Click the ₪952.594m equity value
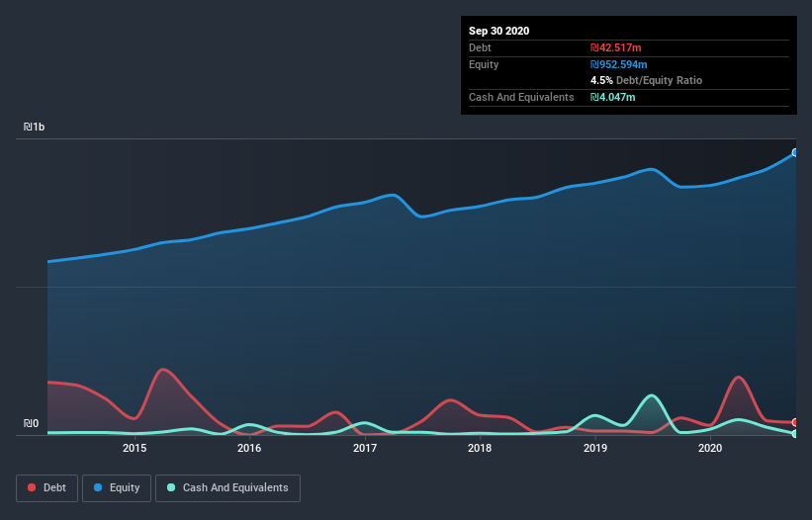Viewport: 812px width, 520px height. pos(619,64)
